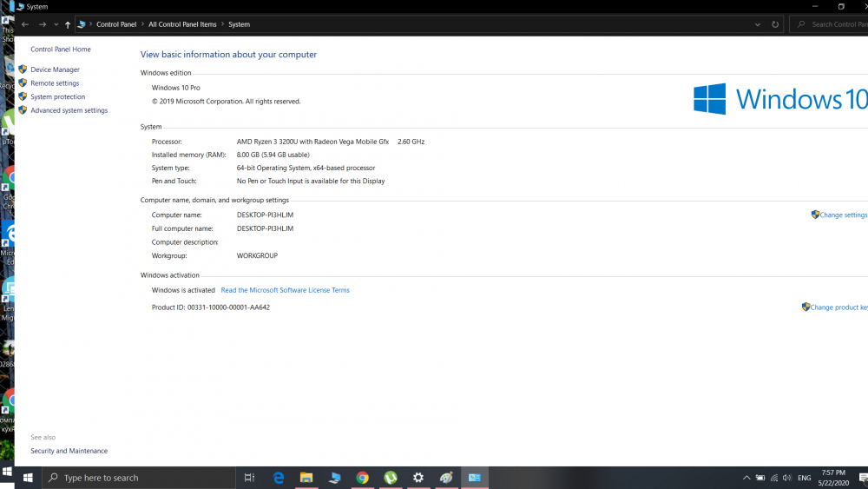This screenshot has height=489, width=868.
Task: Expand the chevron after All Control Panel Items
Action: [x=222, y=24]
